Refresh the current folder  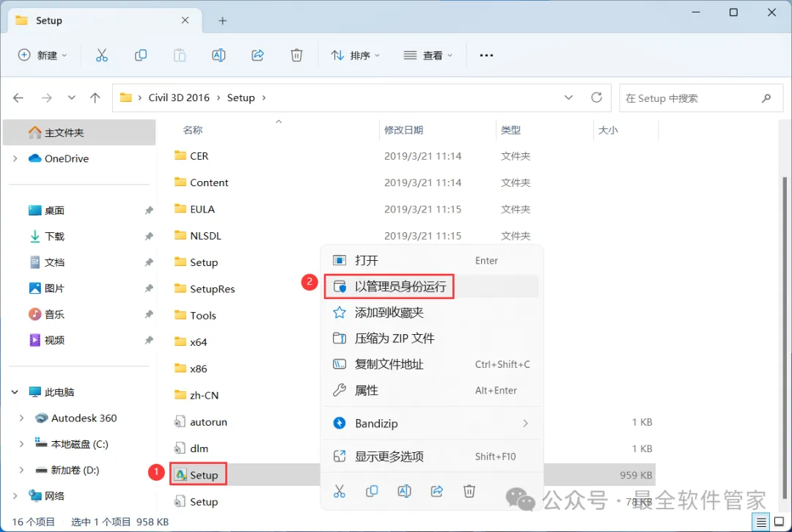(596, 97)
